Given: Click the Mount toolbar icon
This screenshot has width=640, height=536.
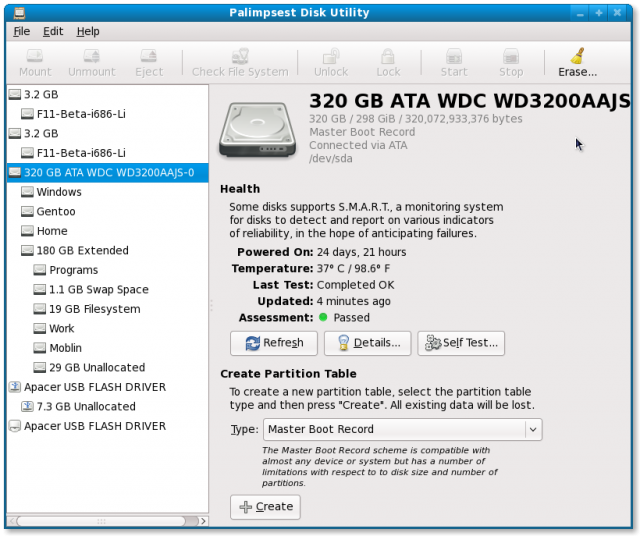Looking at the screenshot, I should pos(35,56).
